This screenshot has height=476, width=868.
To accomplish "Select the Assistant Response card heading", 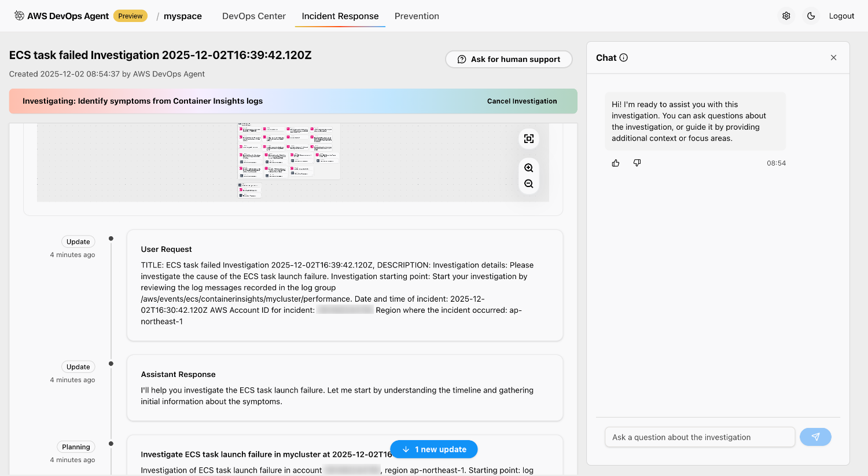I will (x=178, y=375).
